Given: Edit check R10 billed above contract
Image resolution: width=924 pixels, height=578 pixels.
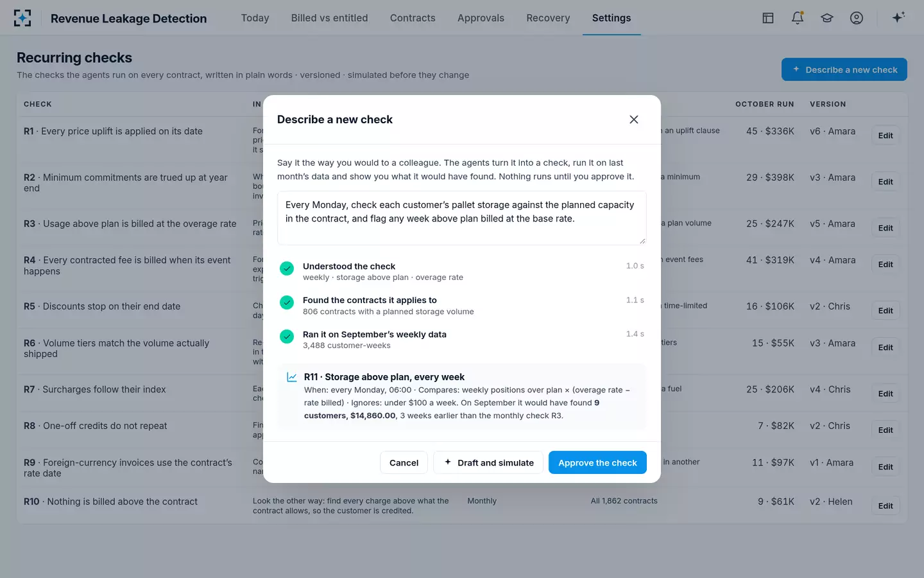Looking at the screenshot, I should [886, 506].
